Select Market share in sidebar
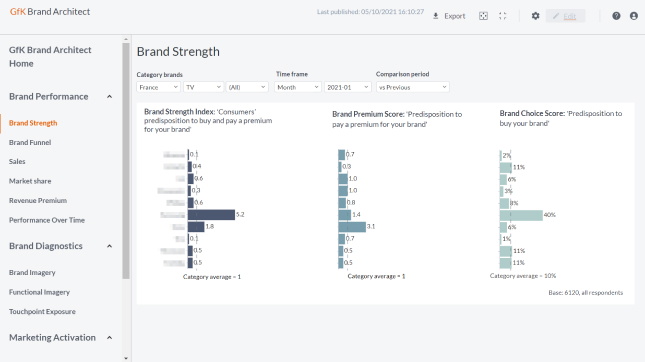This screenshot has width=645, height=362. [30, 181]
